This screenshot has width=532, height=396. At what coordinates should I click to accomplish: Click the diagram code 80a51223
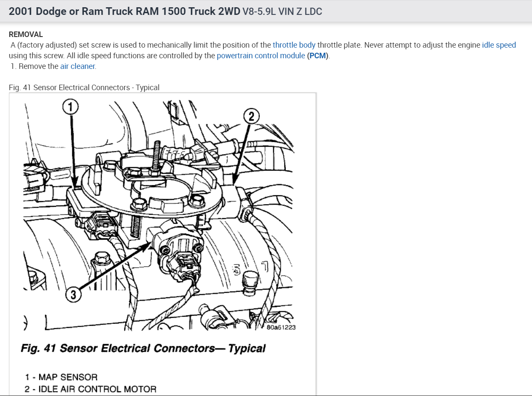pos(281,327)
